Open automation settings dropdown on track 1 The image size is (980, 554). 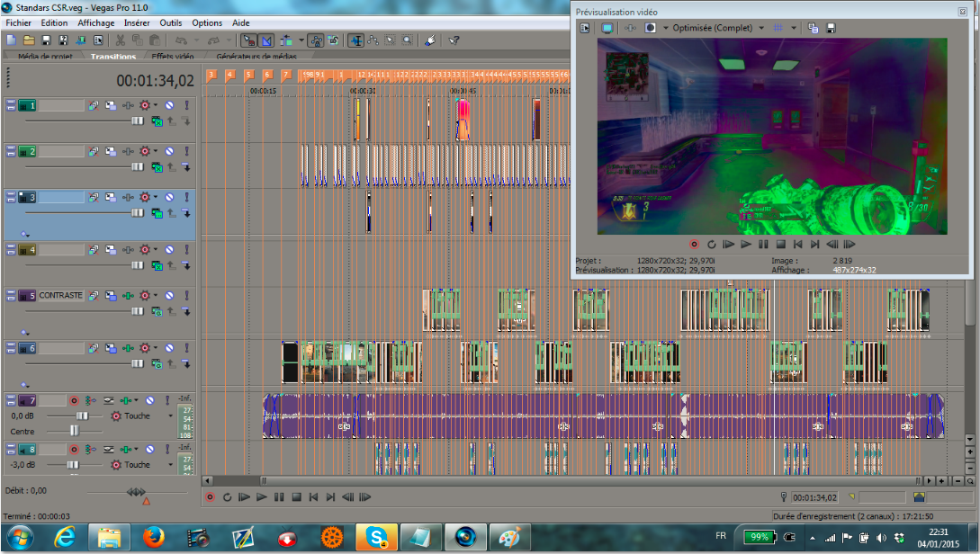coord(156,105)
